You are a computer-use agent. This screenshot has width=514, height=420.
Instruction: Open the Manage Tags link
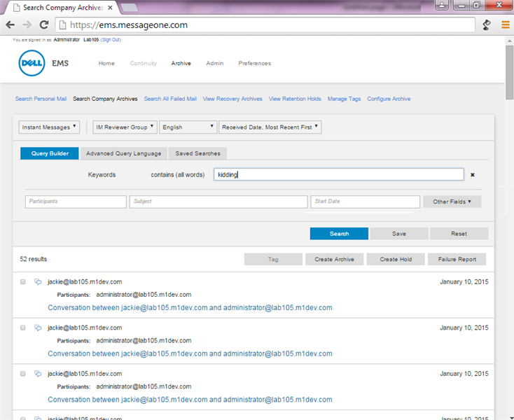344,99
